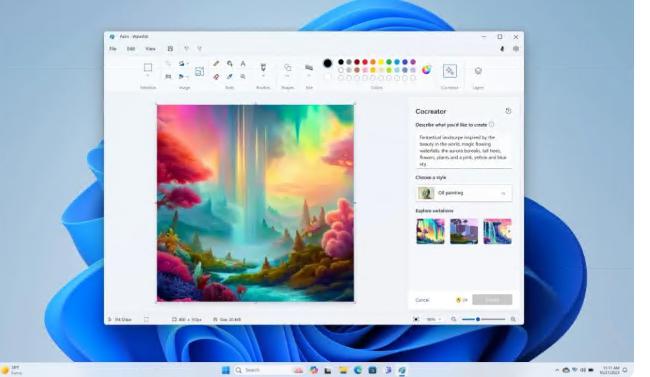The image size is (650, 377).
Task: Click the Redo arrow
Action: click(199, 49)
